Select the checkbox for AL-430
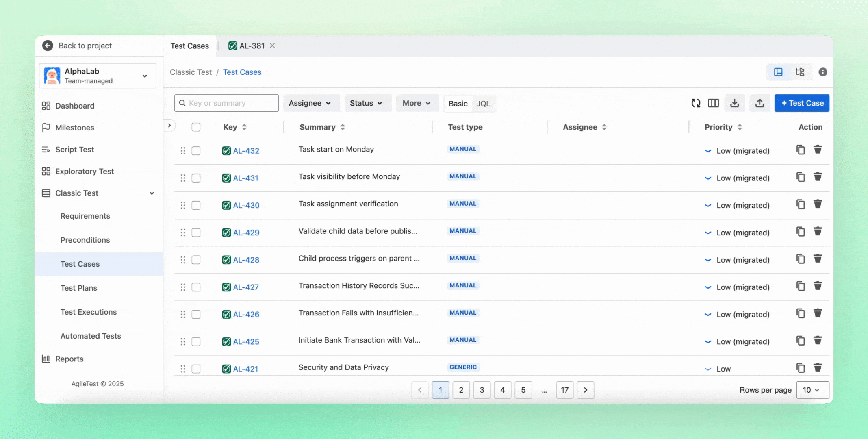Screen dimensions: 868x439 tap(196, 205)
